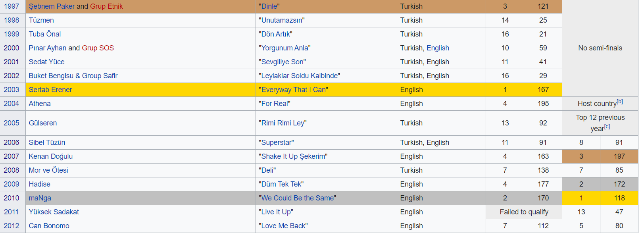644x233 pixels.
Task: Open the red Grup SOS link
Action: tap(98, 48)
